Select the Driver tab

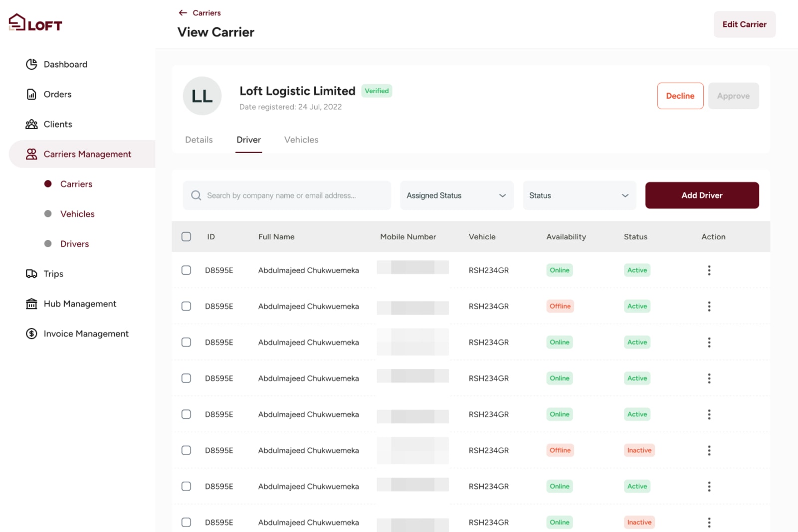249,140
